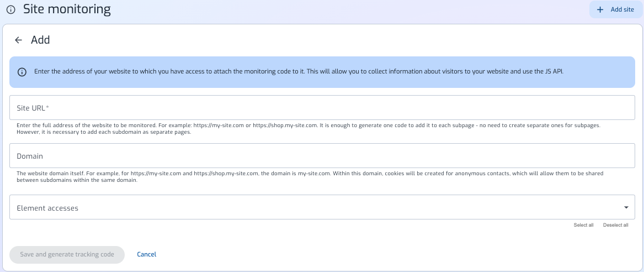Click the Element accesses dropdown caret arrow
The image size is (644, 272).
coord(626,207)
